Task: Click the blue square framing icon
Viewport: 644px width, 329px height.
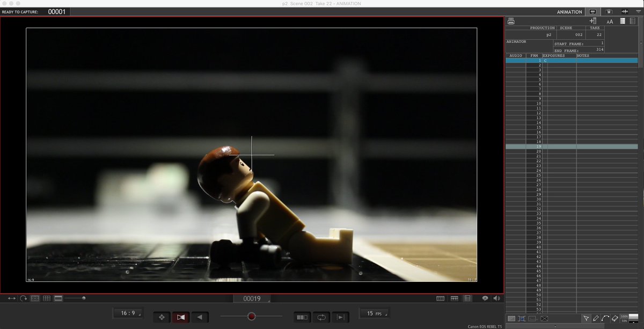Action: point(522,318)
